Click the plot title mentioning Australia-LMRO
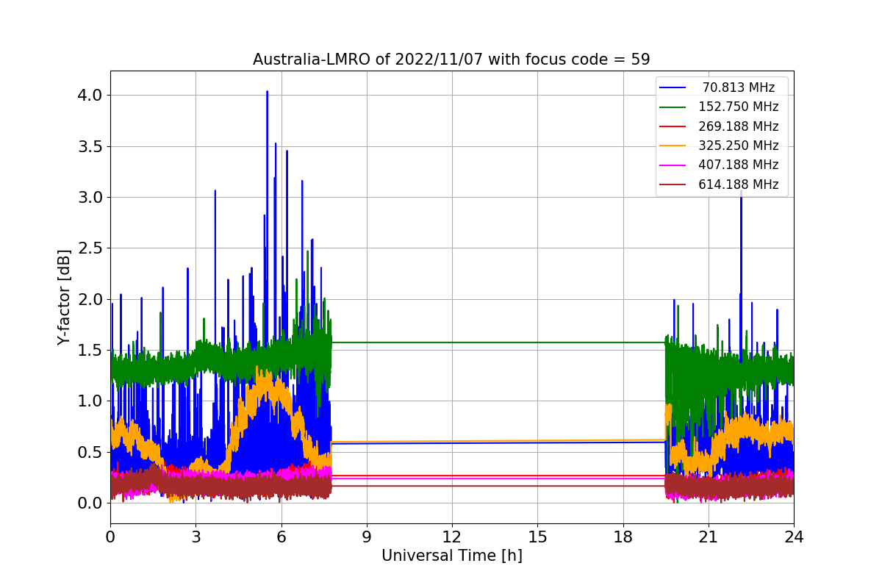 click(451, 60)
